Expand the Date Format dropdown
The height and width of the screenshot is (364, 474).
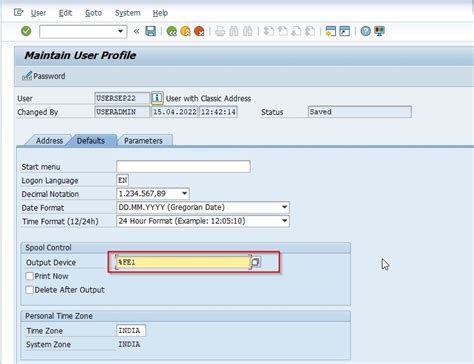coord(284,207)
